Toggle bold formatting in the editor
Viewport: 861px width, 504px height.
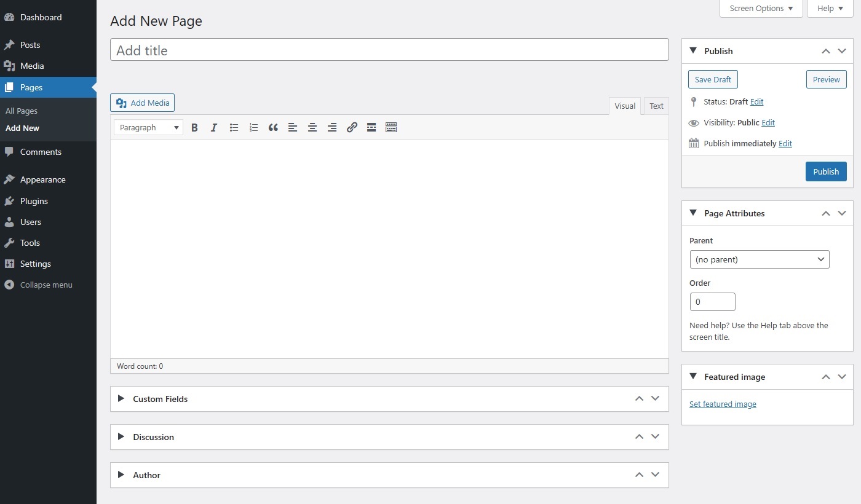click(x=194, y=127)
